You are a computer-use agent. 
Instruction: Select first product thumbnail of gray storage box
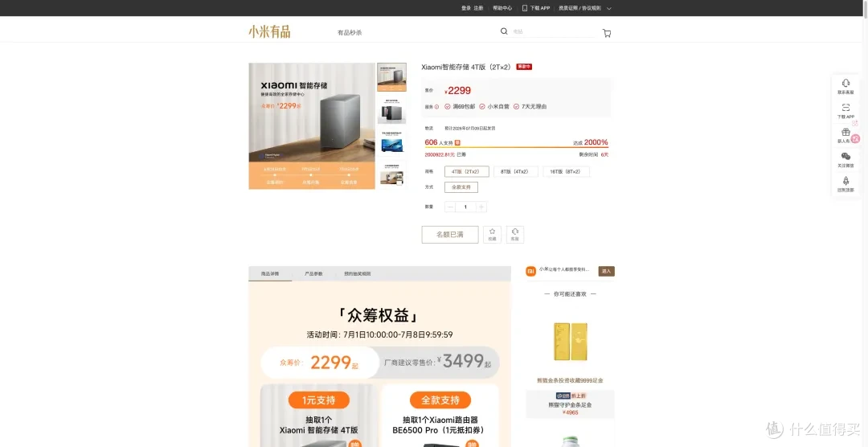[391, 77]
